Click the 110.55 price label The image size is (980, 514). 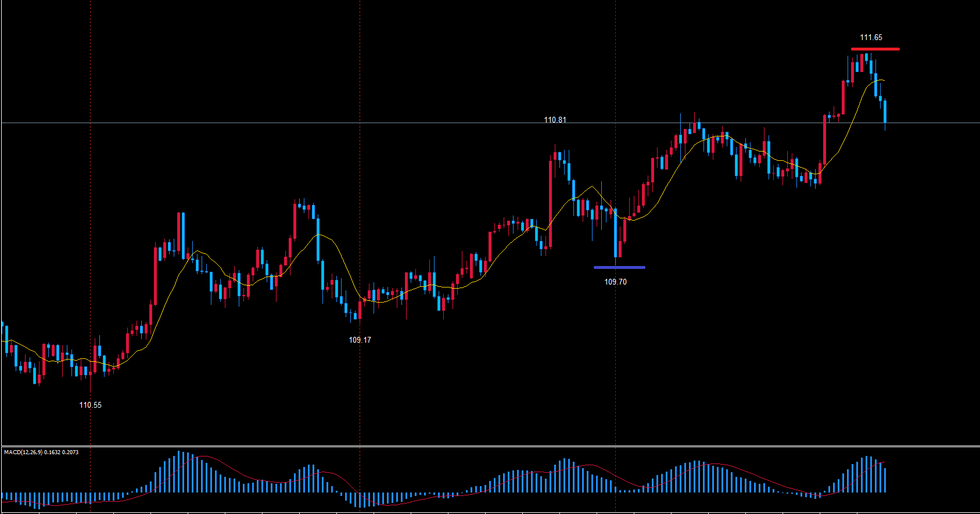(90, 405)
